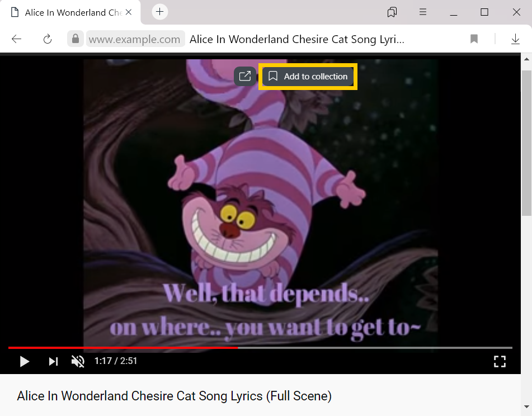Bookmark this page in address bar
Screen dimensions: 532x416
[474, 39]
